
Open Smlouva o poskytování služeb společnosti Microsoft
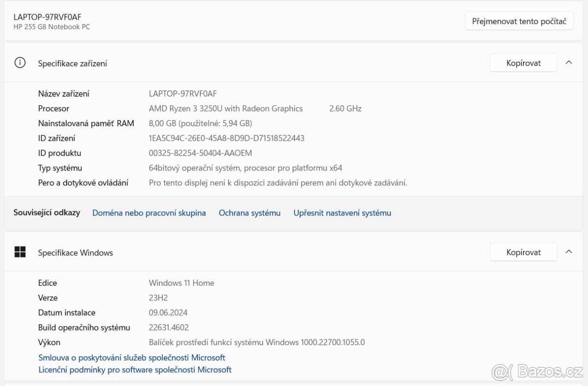click(x=132, y=358)
